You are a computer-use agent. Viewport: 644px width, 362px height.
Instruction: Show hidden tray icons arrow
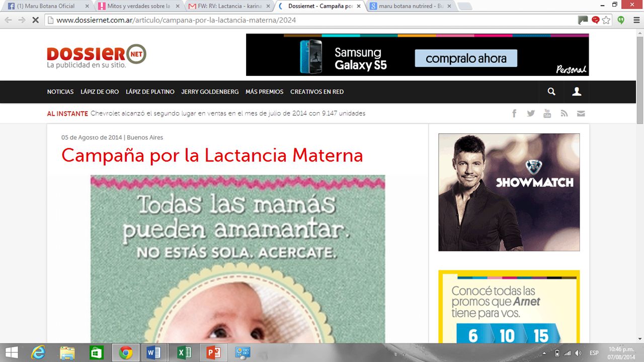pyautogui.click(x=544, y=353)
